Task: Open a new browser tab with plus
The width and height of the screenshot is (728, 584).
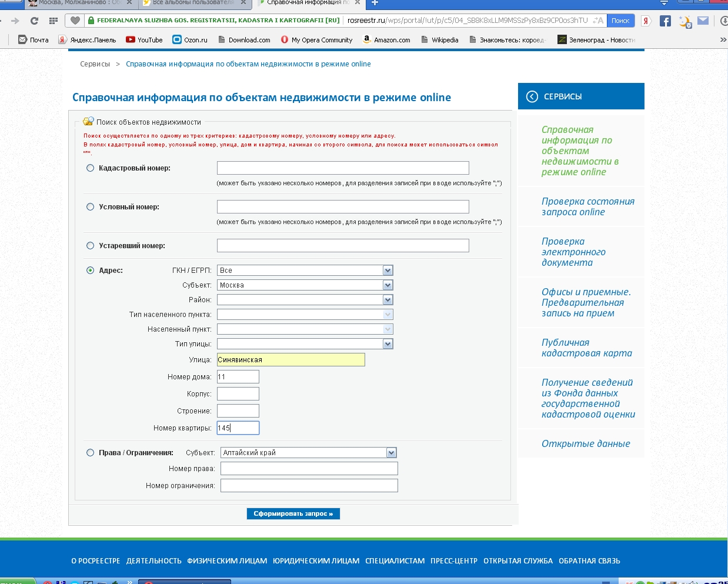Action: click(x=375, y=3)
